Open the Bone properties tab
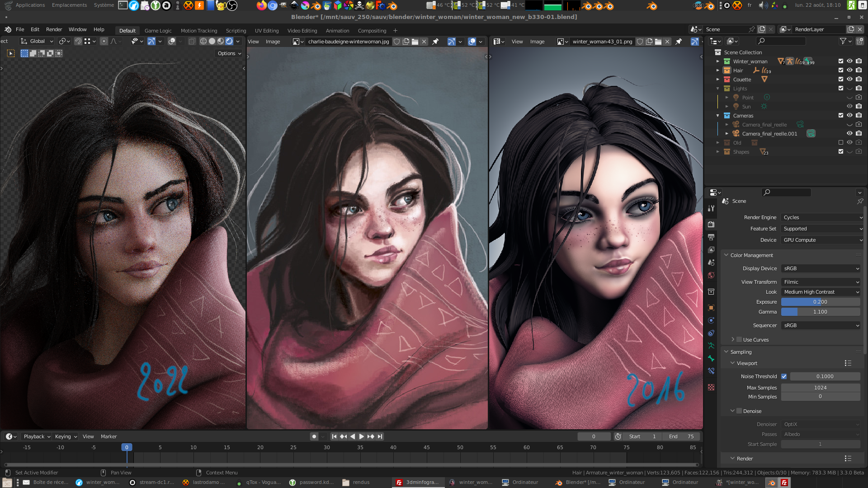The image size is (868, 488). (711, 358)
